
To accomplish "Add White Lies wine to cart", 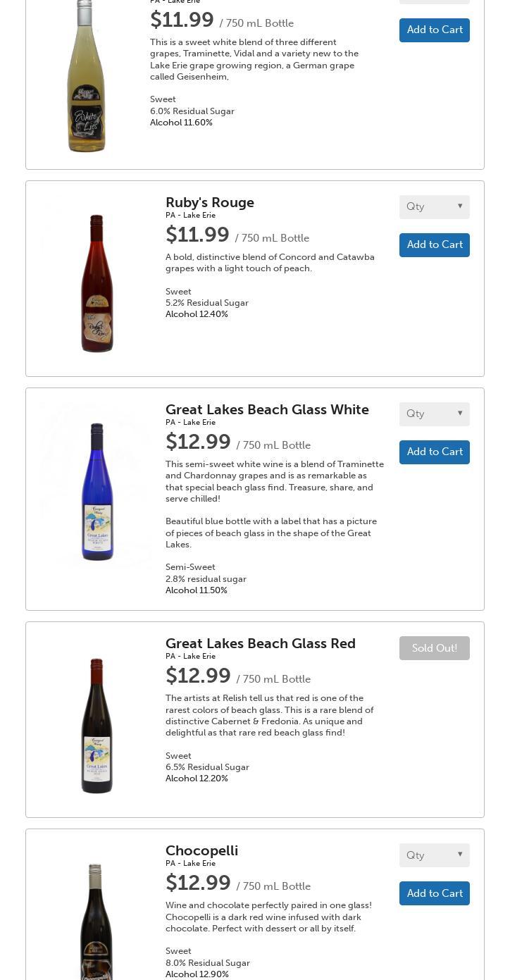I will pyautogui.click(x=434, y=30).
